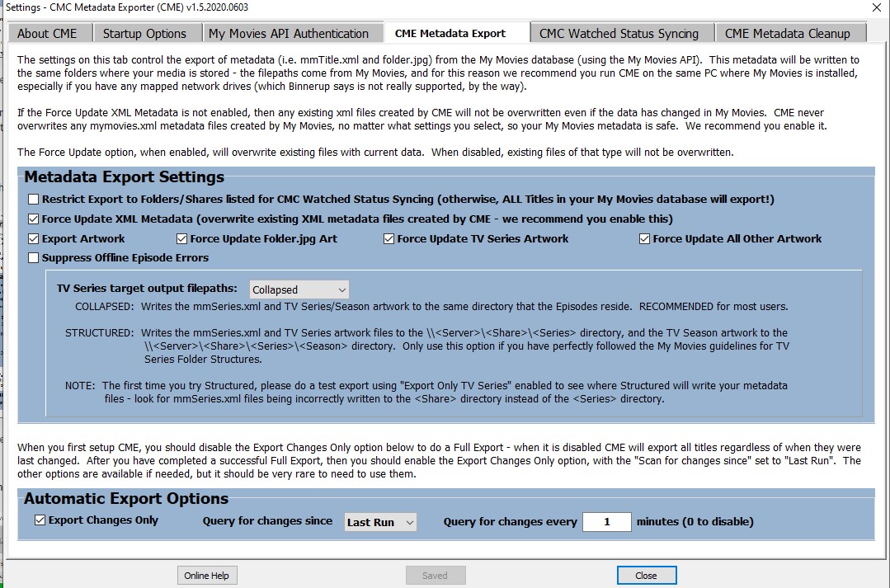Viewport: 890px width, 588px height.
Task: Click the COLLAPSED description label
Action: point(105,307)
